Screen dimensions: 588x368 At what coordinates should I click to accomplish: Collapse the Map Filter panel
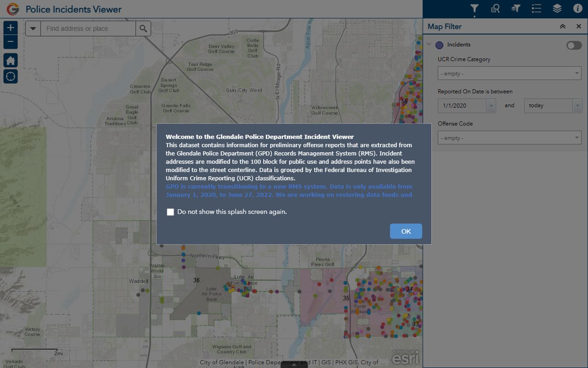(x=563, y=27)
